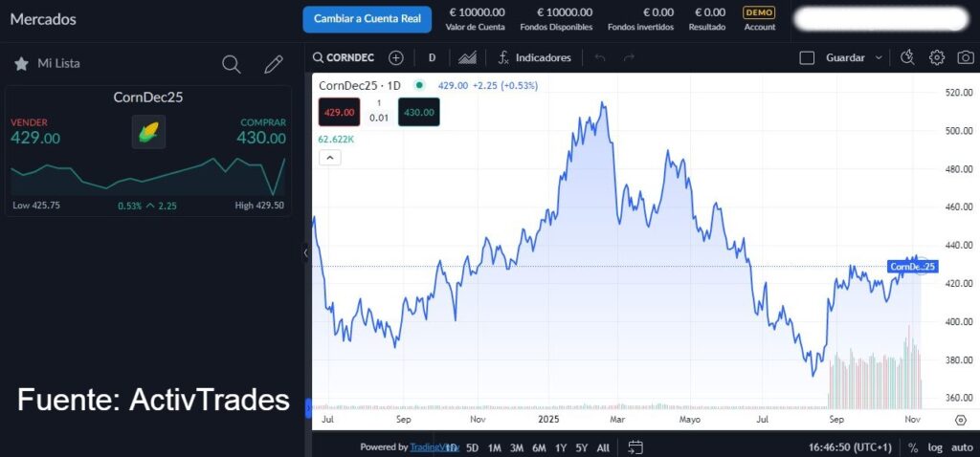Screen dimensions: 980x457
Task: Select the 5Y time range
Action: [x=582, y=447]
